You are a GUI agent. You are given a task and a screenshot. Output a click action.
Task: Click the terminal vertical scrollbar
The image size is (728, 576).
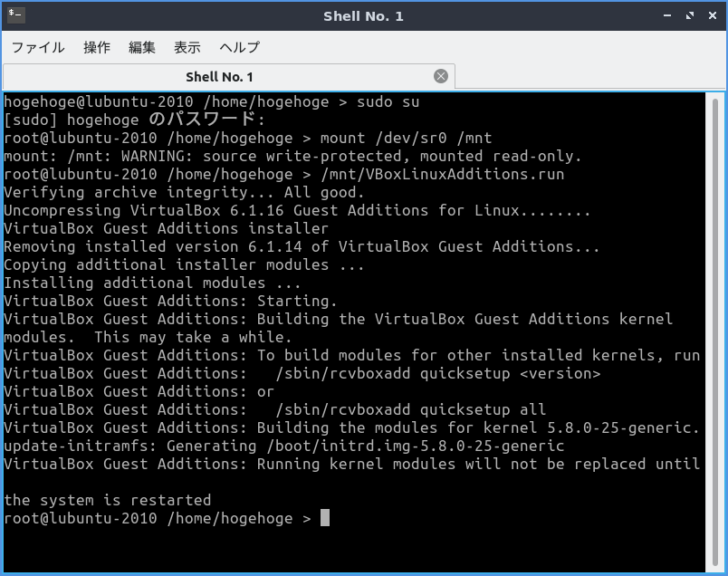click(x=715, y=332)
